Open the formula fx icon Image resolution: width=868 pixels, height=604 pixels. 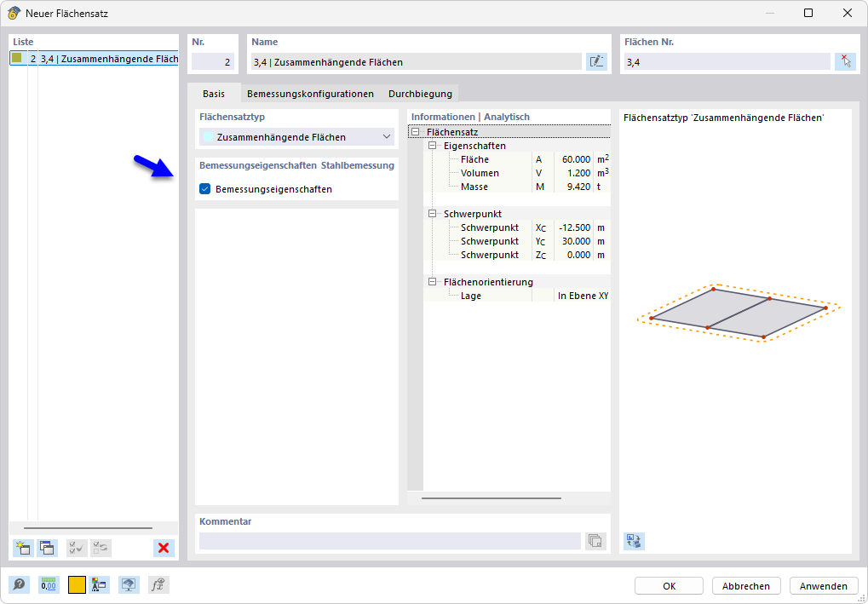159,584
